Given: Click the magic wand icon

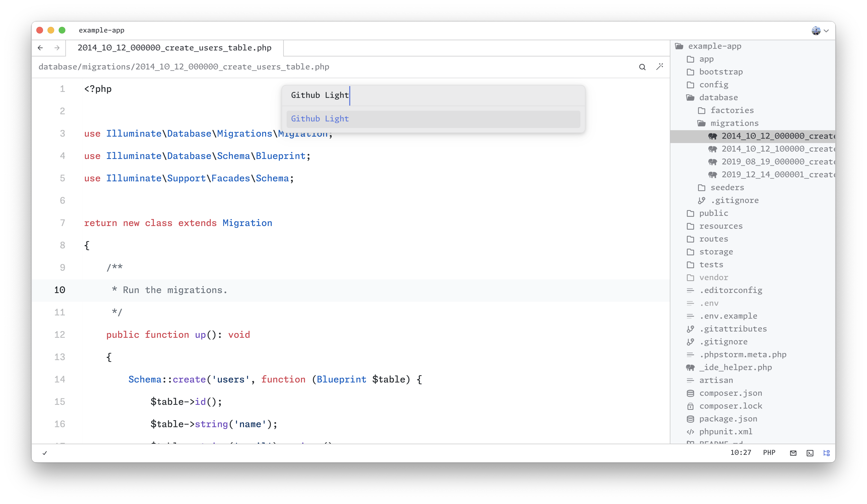Looking at the screenshot, I should (x=659, y=67).
